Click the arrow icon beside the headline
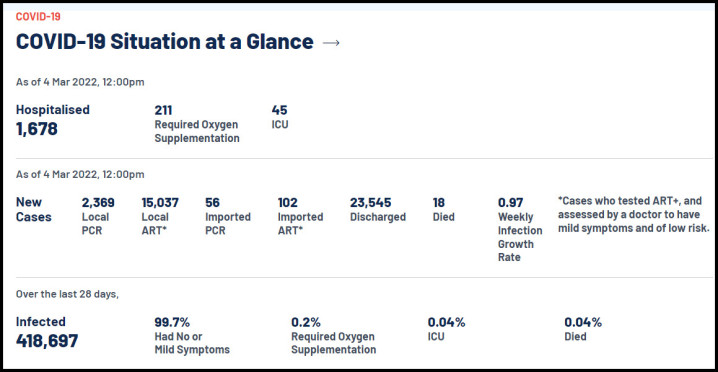This screenshot has width=718, height=372. (x=332, y=43)
